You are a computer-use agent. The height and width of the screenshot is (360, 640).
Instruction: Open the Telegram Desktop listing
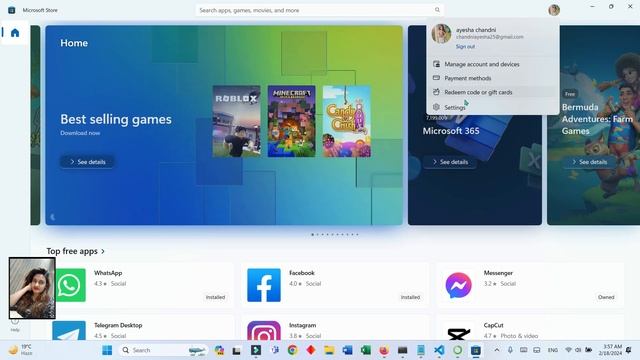coord(142,328)
